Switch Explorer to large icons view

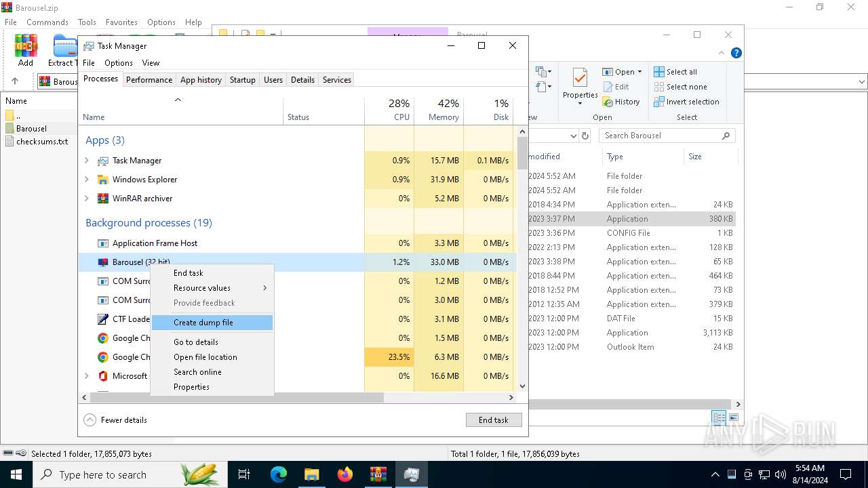coord(733,418)
